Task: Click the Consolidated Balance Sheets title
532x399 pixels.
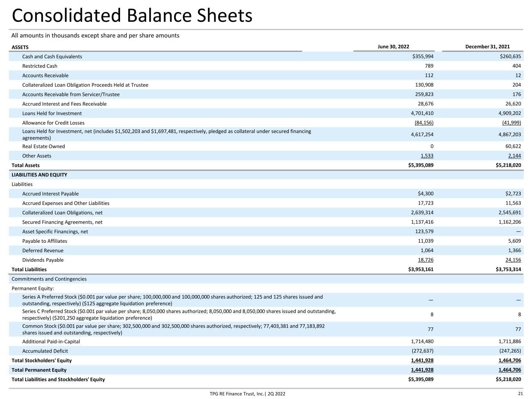Action: point(132,16)
